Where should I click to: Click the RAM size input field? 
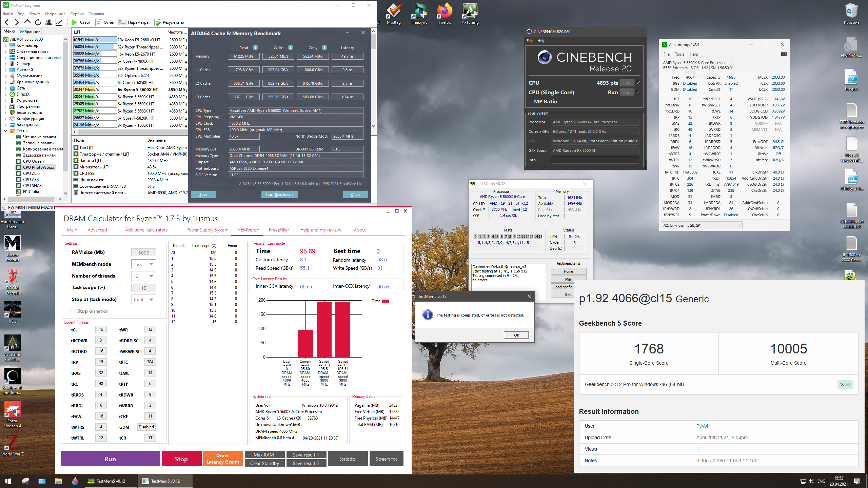(143, 252)
